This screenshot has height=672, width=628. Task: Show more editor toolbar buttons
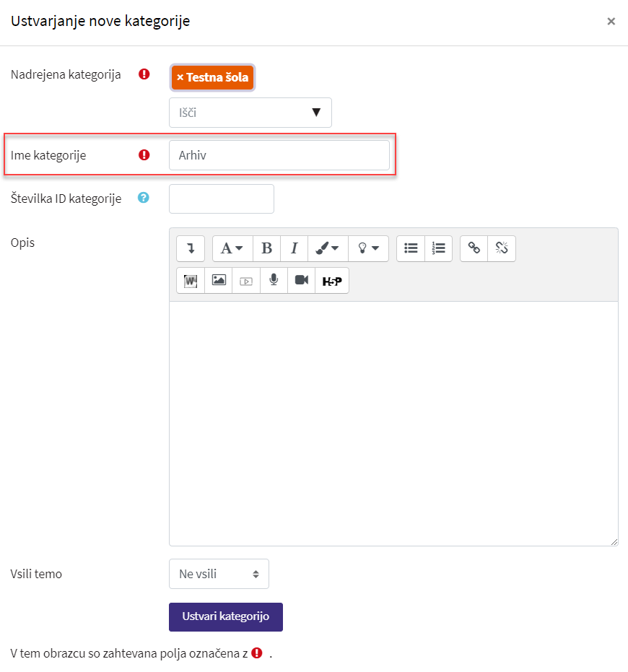click(191, 248)
